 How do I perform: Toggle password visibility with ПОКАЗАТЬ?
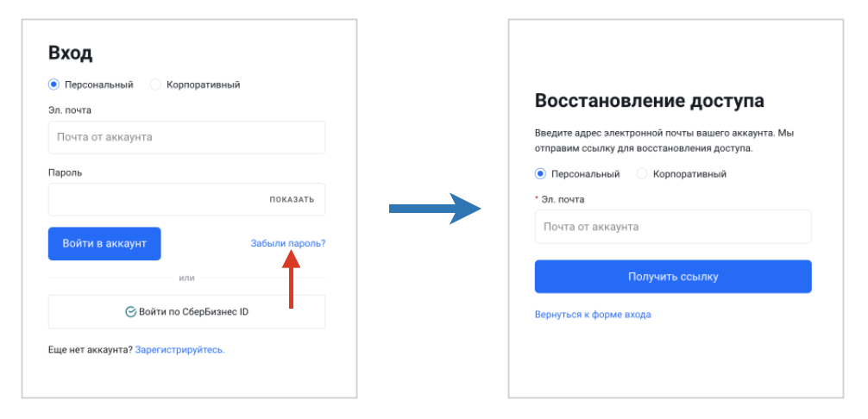tap(292, 199)
